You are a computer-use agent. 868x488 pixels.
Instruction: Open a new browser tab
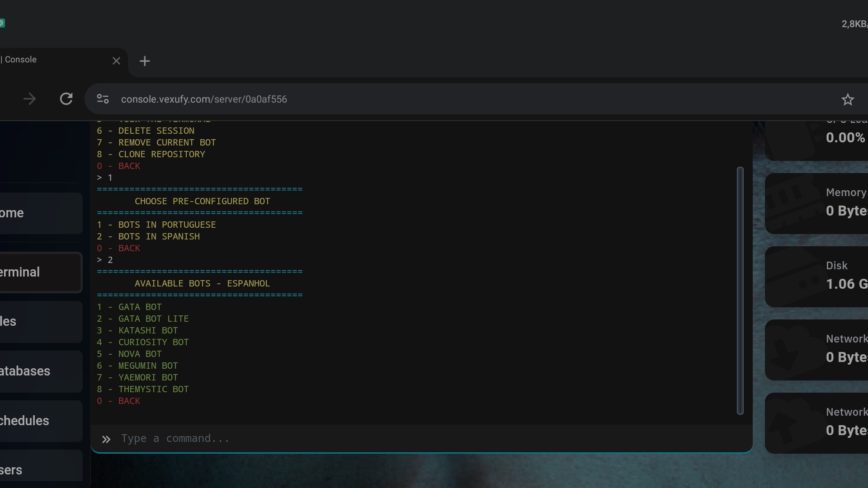click(x=145, y=61)
